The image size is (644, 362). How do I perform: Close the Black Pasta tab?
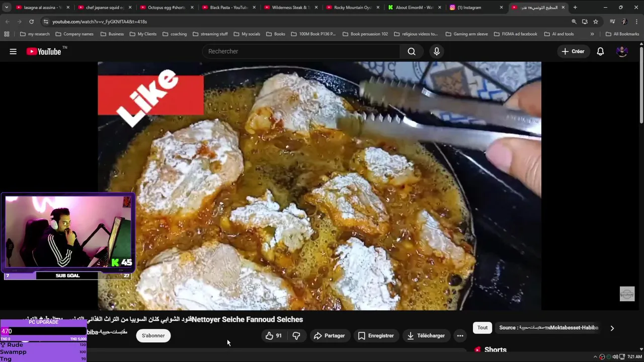(x=254, y=8)
